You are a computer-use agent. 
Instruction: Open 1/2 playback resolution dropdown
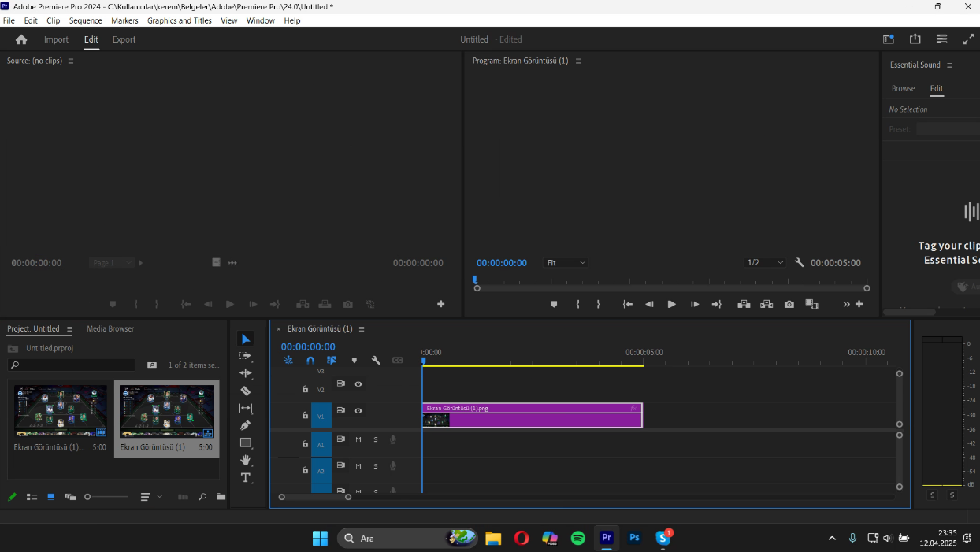point(766,262)
